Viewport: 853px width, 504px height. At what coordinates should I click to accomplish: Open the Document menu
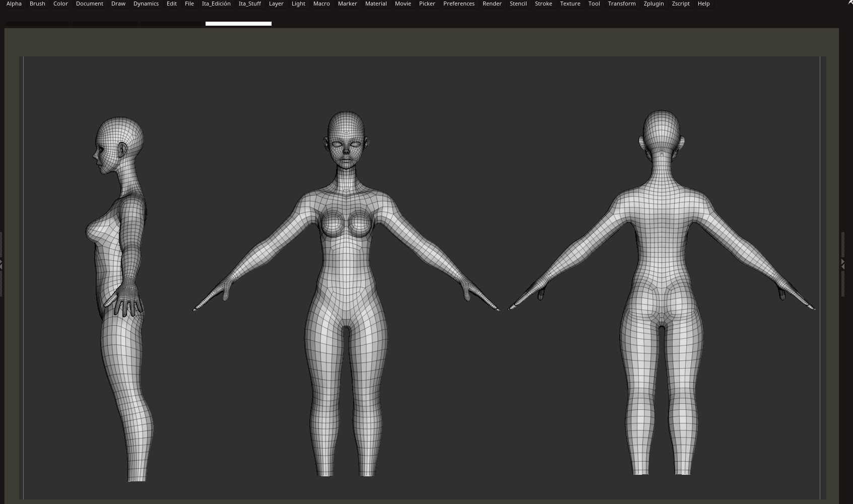coord(90,4)
